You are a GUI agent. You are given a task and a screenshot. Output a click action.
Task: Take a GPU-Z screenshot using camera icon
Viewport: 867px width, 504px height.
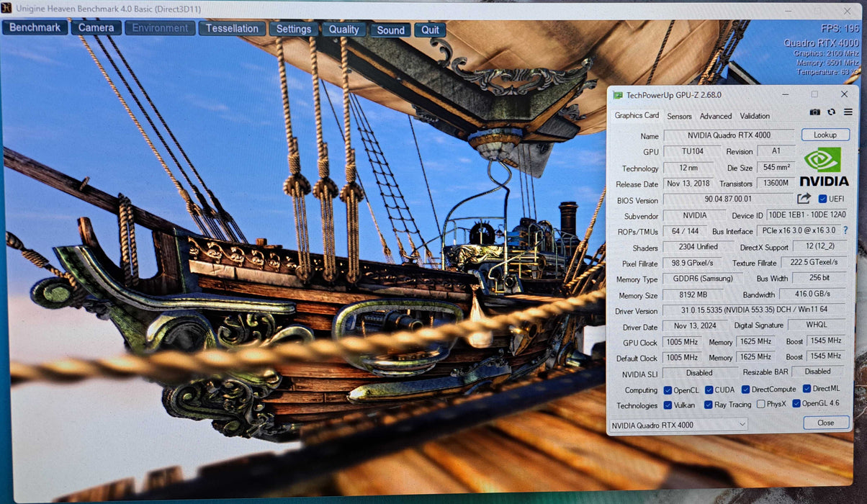(x=814, y=112)
